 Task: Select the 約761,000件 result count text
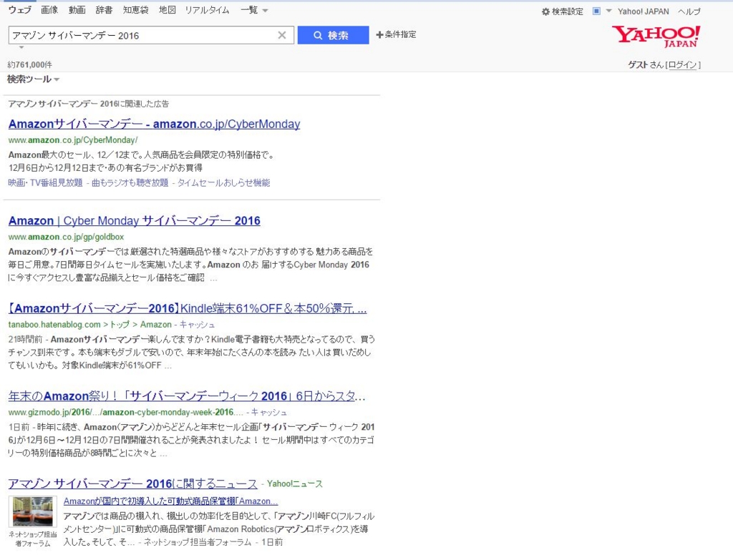click(x=30, y=64)
